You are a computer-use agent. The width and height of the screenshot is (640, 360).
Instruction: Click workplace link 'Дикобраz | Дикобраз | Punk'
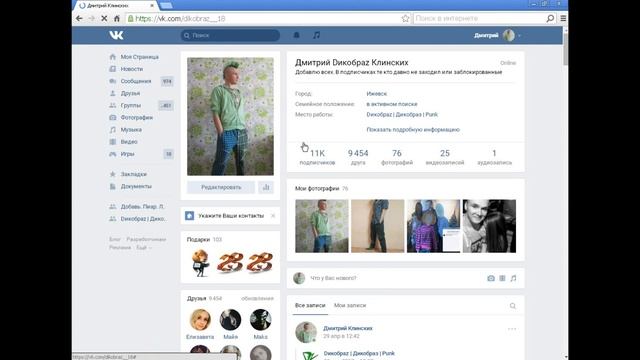[x=402, y=115]
